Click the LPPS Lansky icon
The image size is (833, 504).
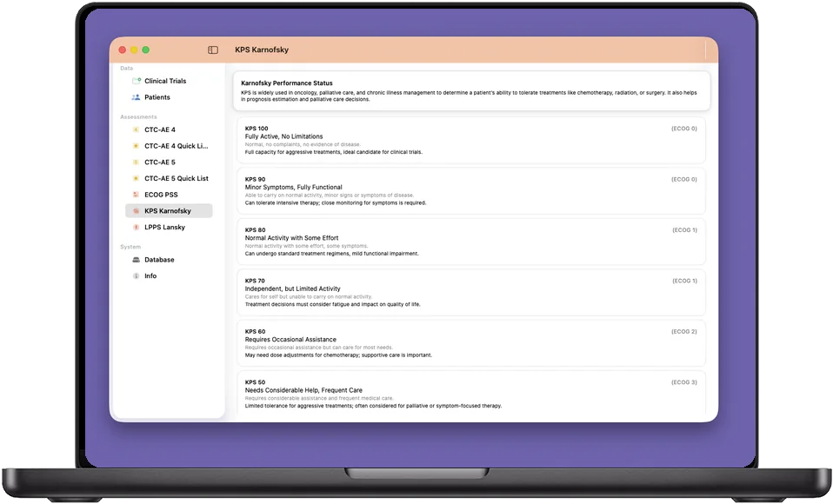tap(136, 228)
